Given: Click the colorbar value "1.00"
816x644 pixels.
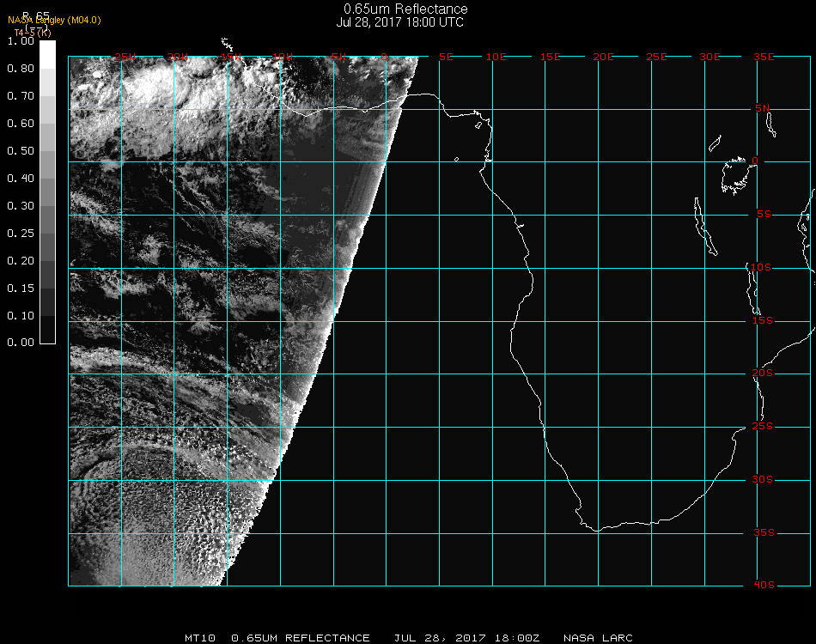Looking at the screenshot, I should pos(21,41).
